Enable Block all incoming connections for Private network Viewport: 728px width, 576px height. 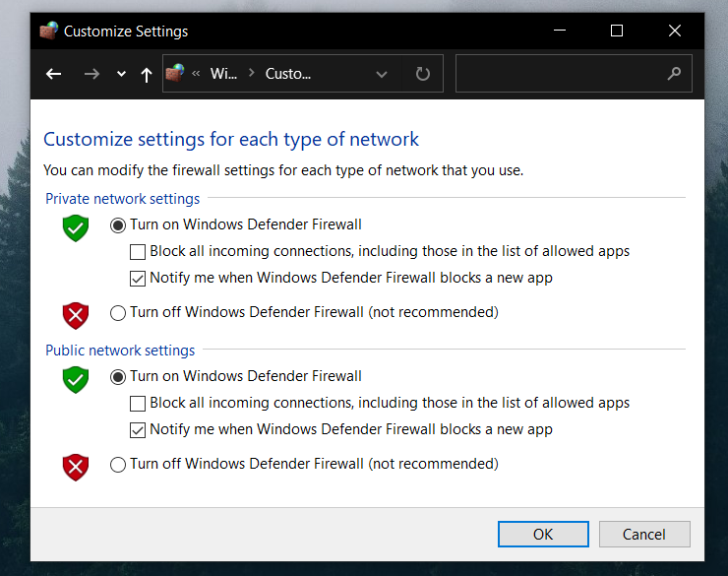pos(139,251)
